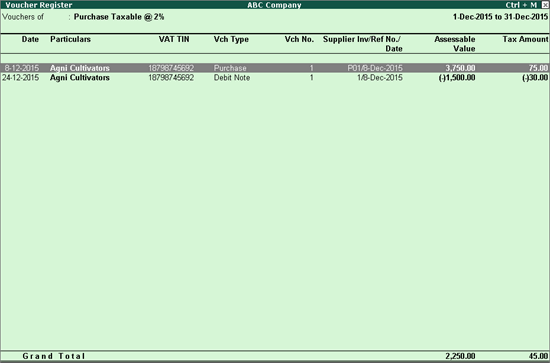Image resolution: width=550 pixels, height=363 pixels.
Task: Click the Vouchers of label
Action: pyautogui.click(x=23, y=17)
